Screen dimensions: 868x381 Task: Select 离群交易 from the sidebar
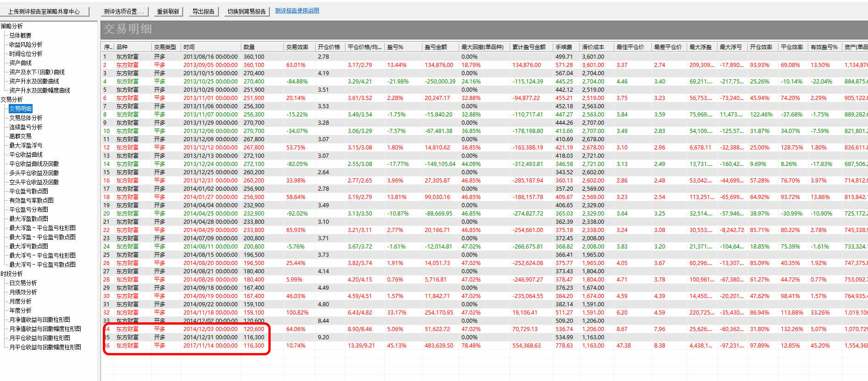tap(21, 136)
